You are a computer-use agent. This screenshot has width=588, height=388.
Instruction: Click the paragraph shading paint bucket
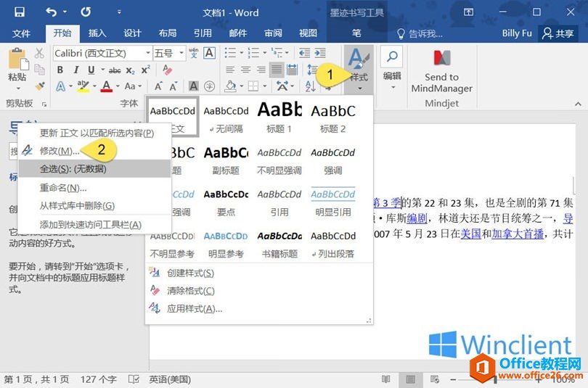tap(230, 86)
